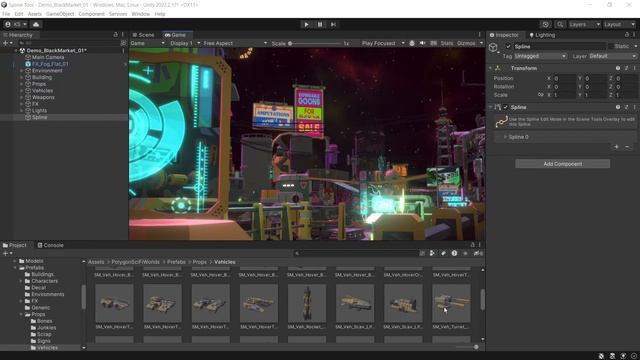The width and height of the screenshot is (640, 360).
Task: Toggle the Spline component enabled checkbox
Action: tap(506, 107)
